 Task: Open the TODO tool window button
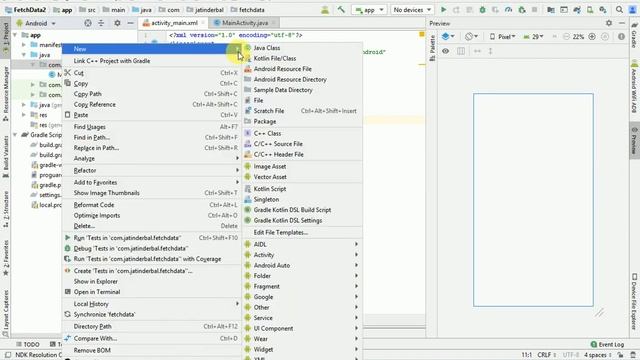(28, 344)
